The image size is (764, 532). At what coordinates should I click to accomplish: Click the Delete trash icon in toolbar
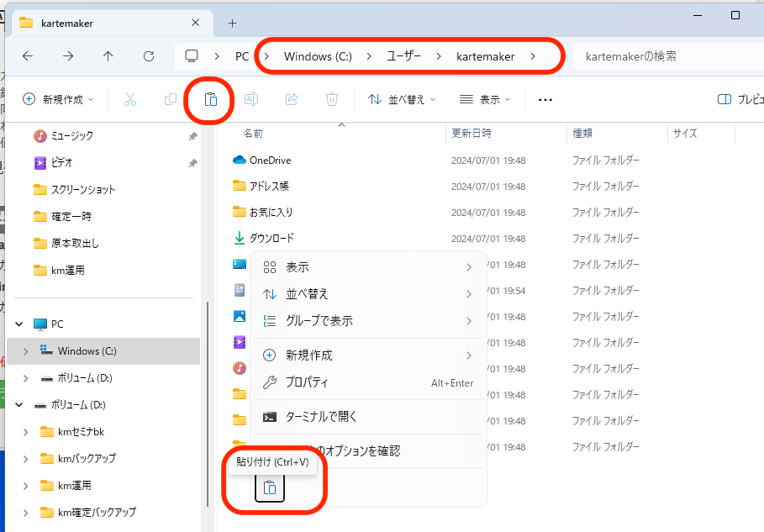click(x=332, y=99)
